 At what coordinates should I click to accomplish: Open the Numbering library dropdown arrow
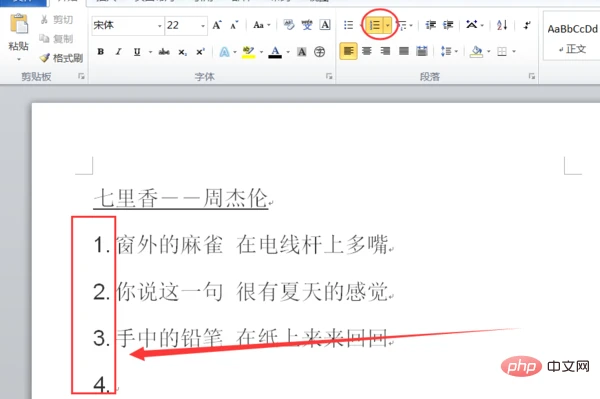click(387, 26)
